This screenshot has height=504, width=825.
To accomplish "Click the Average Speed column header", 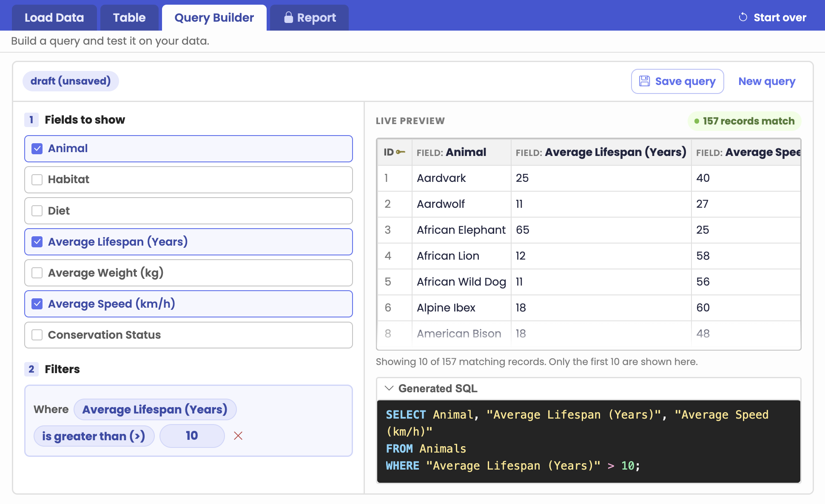I will click(746, 152).
